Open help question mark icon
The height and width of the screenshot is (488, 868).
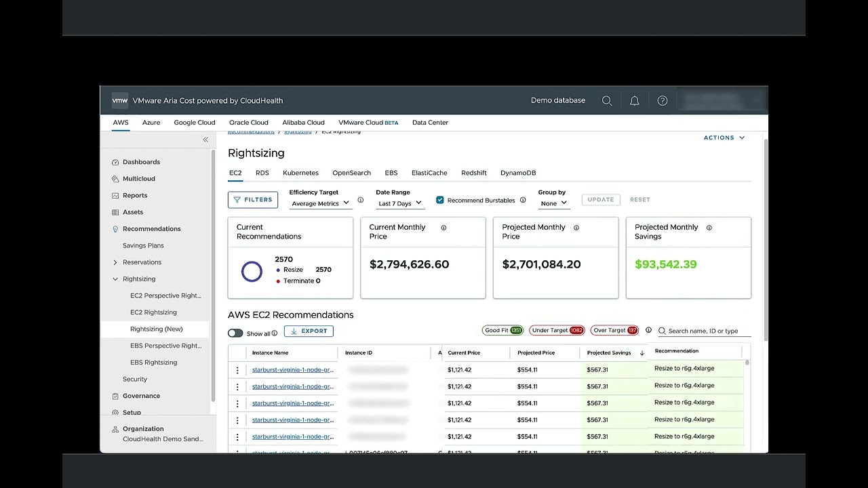(663, 101)
